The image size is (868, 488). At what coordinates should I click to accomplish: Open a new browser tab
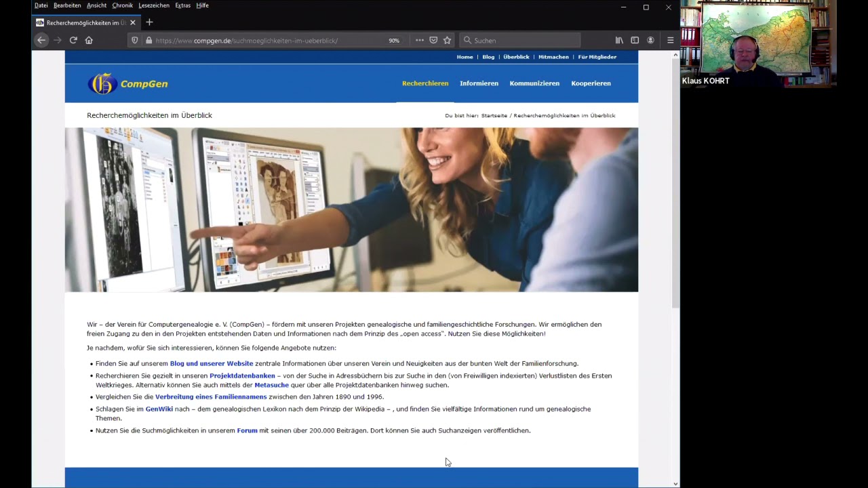tap(149, 22)
